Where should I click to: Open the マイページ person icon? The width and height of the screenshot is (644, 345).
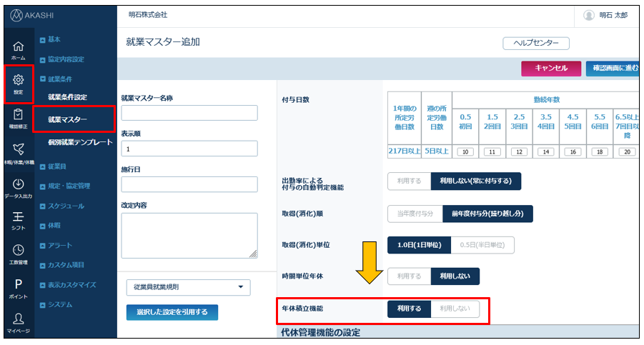click(18, 322)
